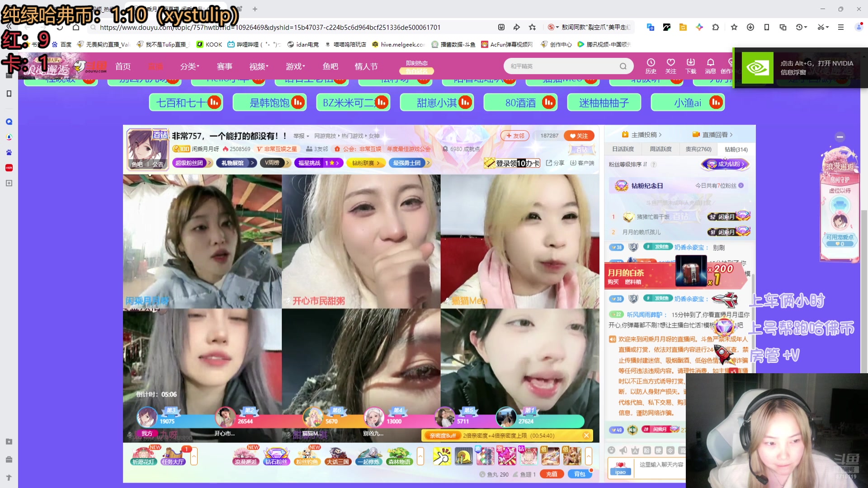
Task: Click the bookmark star icon in address bar
Action: [532, 27]
